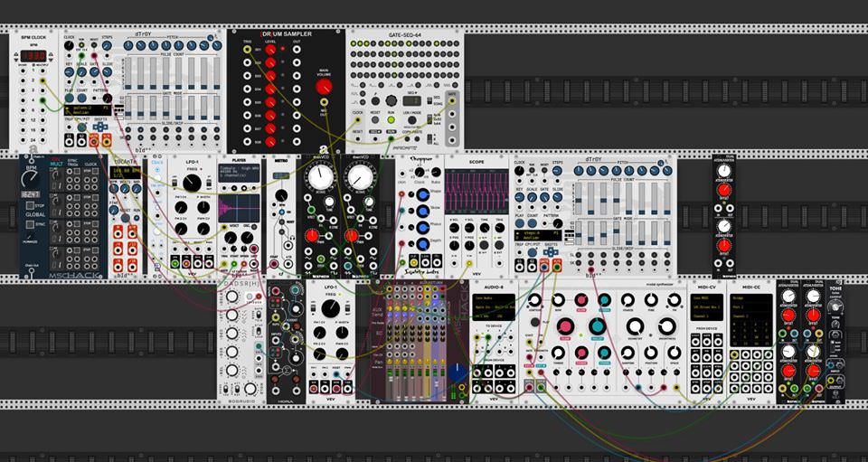Flip the INVERT switch on middle-row LFO-1
Image resolution: width=868 pixels, height=462 pixels.
[209, 183]
